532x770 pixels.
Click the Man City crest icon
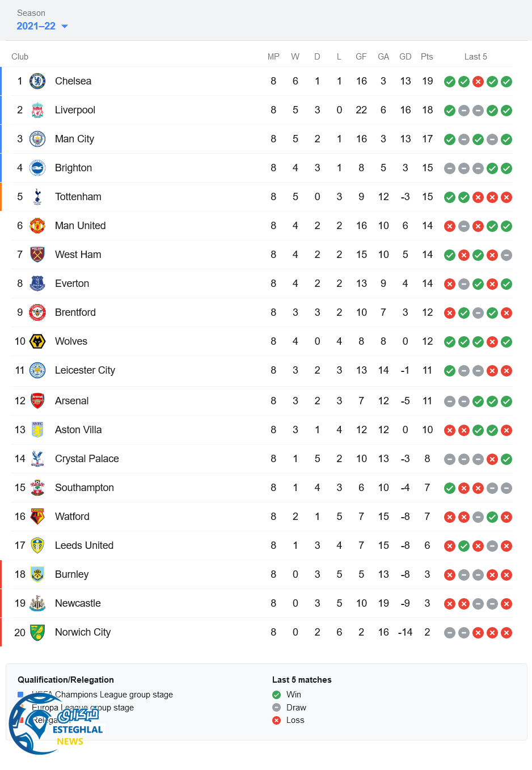pyautogui.click(x=37, y=139)
